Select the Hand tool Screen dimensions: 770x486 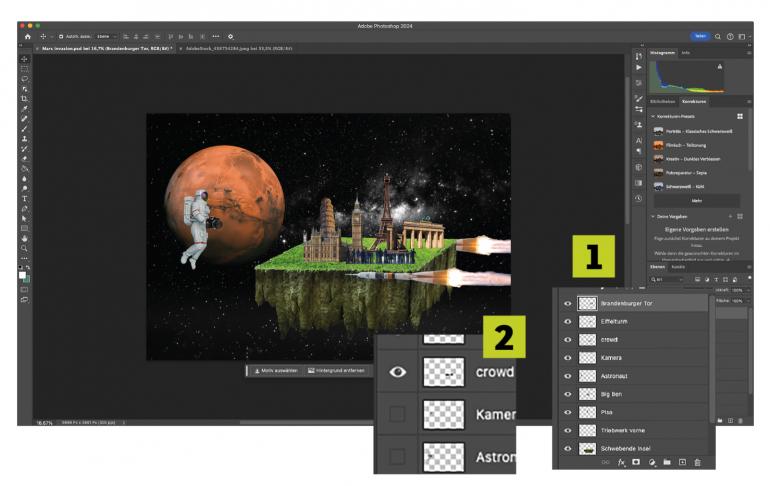(x=25, y=239)
